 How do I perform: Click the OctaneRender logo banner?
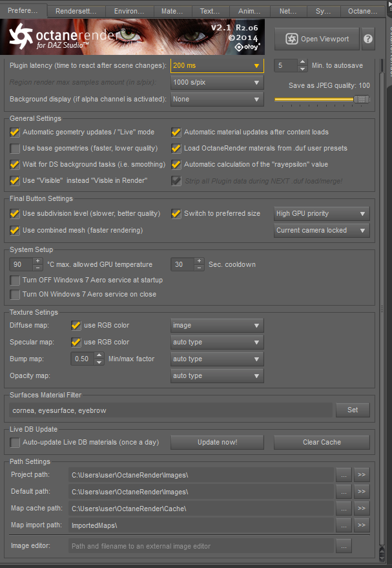132,37
